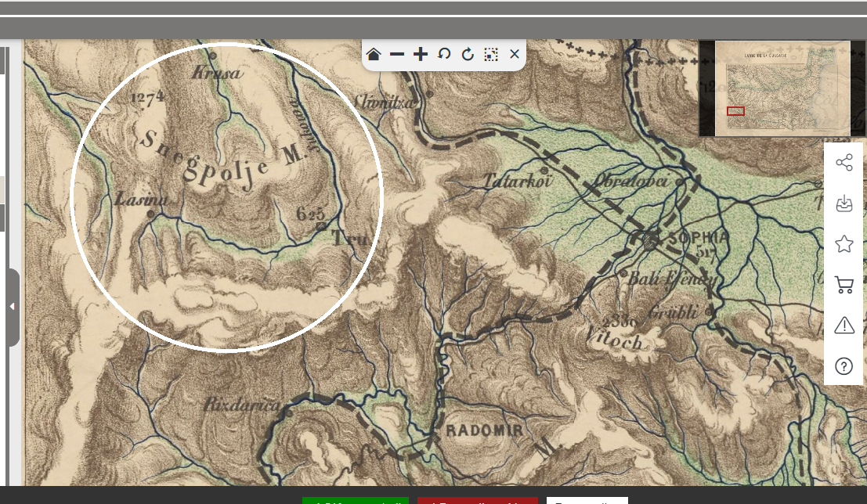Open the share options icon
867x504 pixels.
(x=844, y=163)
